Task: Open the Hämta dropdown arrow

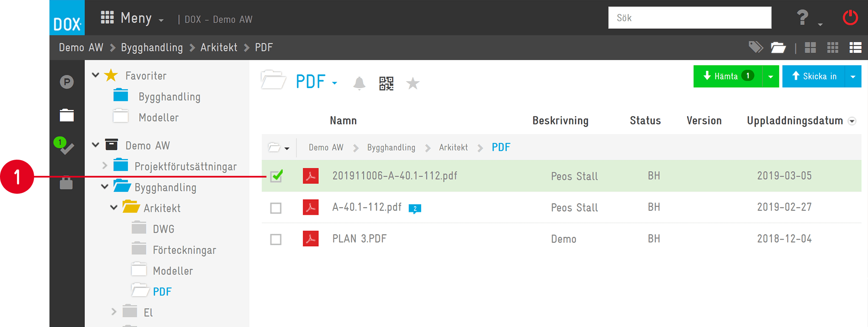Action: (770, 77)
